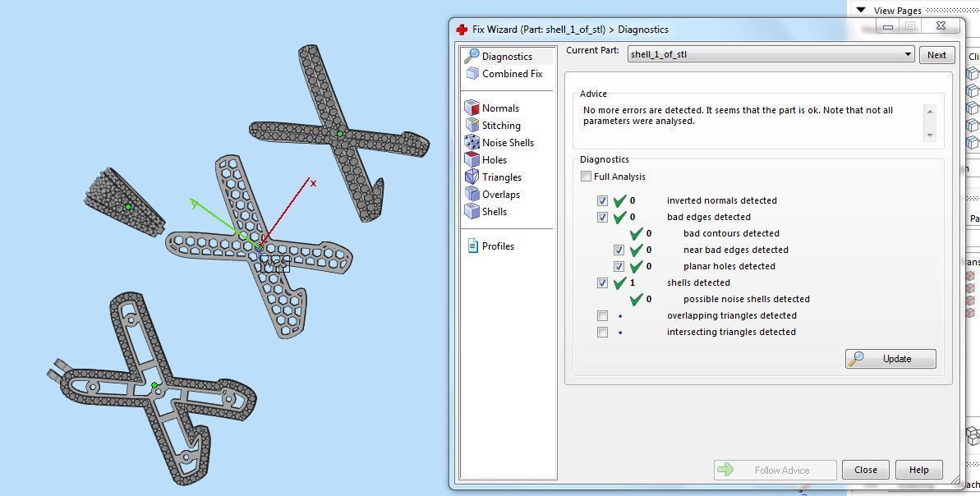Click the Close button
980x496 pixels.
point(866,470)
